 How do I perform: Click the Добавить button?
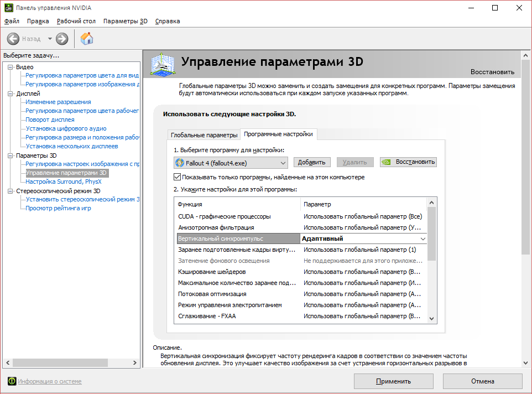click(312, 162)
